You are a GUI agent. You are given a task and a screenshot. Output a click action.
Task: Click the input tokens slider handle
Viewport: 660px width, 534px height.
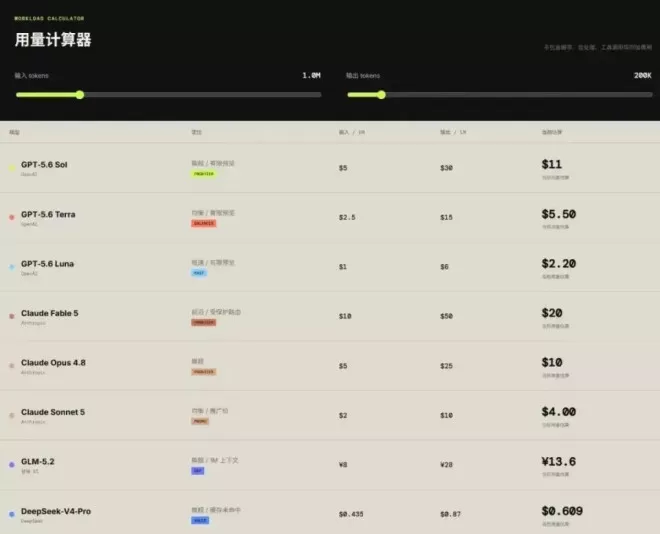coord(80,95)
